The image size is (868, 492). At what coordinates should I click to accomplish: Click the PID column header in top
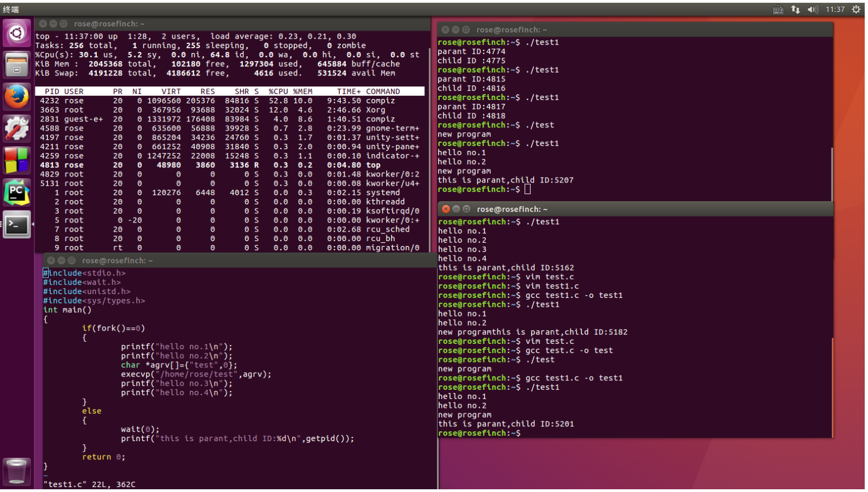tap(52, 91)
